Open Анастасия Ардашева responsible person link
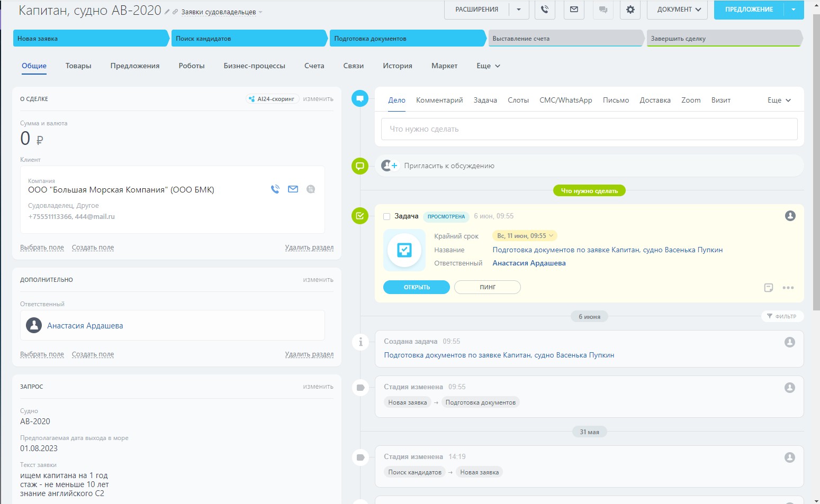This screenshot has height=504, width=820. tap(85, 326)
